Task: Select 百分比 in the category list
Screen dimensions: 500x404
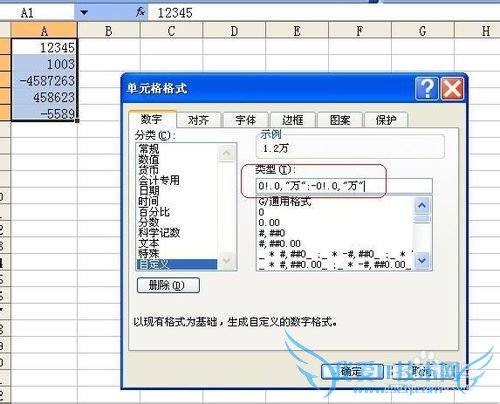Action: (x=177, y=212)
